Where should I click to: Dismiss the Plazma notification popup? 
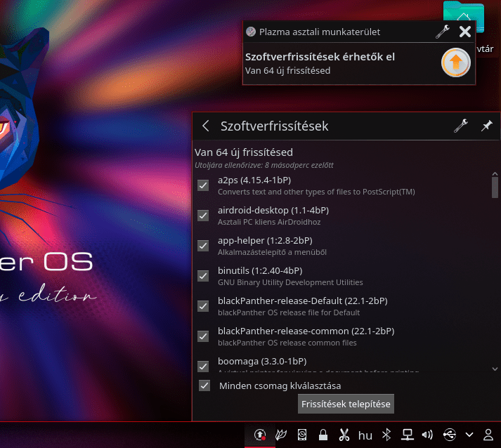tap(464, 32)
